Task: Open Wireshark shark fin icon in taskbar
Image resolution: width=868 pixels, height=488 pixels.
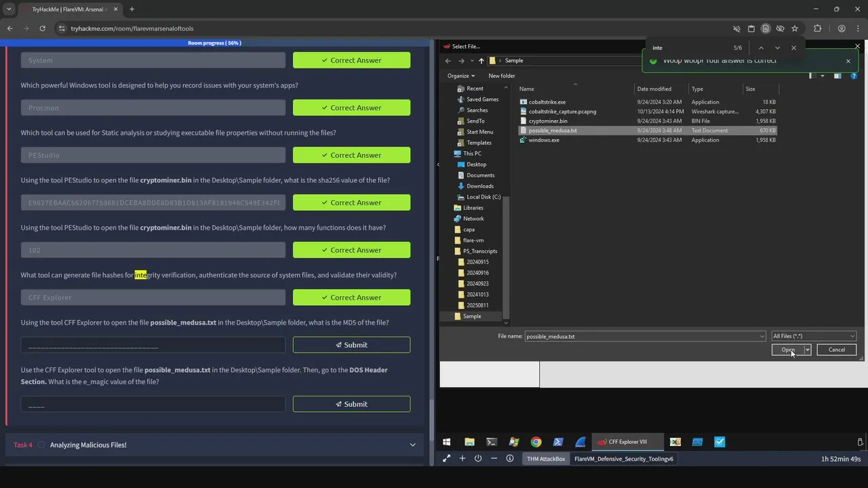Action: point(580,442)
